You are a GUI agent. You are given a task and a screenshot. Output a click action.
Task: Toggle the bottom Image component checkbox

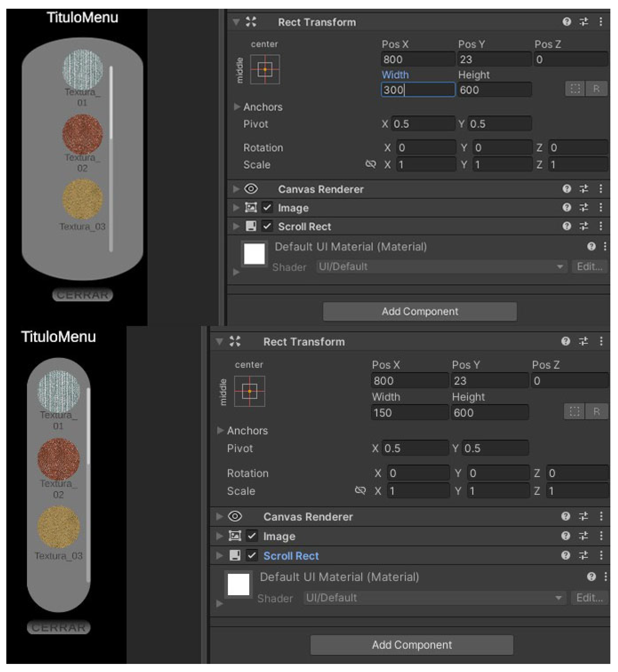pyautogui.click(x=252, y=536)
